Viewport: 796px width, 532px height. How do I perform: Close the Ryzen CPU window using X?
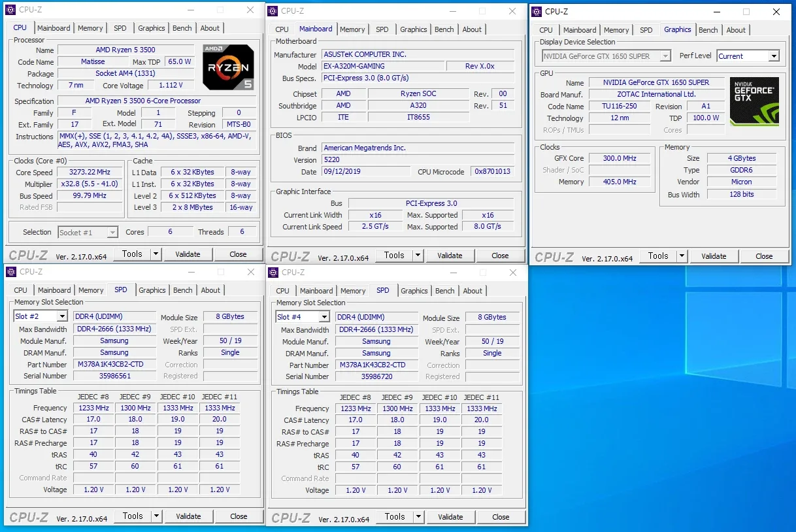click(250, 10)
